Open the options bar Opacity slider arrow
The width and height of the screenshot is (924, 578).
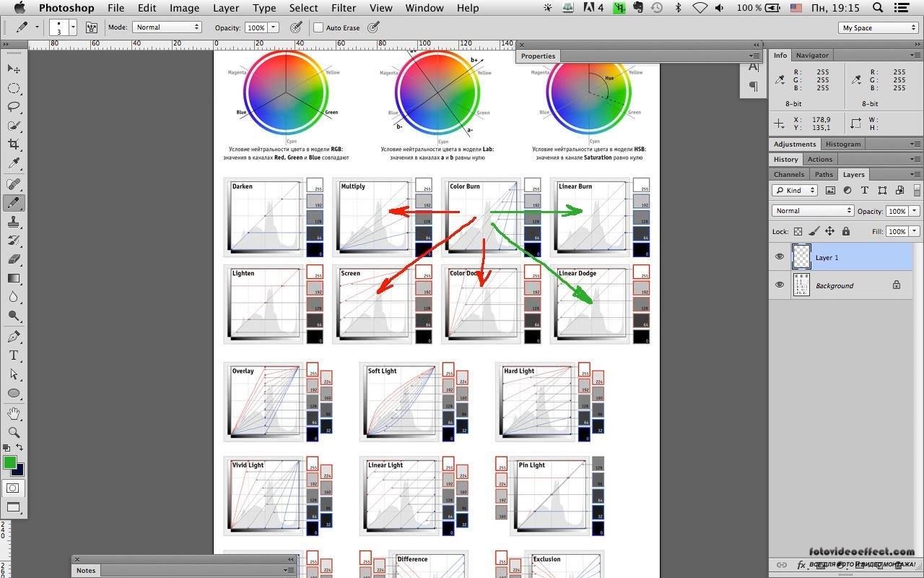point(274,27)
